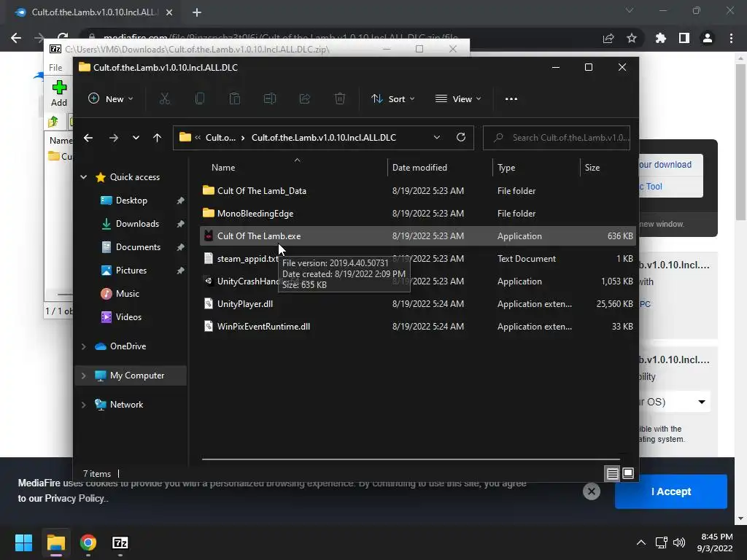Select Pictures in Quick access
The image size is (747, 560).
pos(131,271)
